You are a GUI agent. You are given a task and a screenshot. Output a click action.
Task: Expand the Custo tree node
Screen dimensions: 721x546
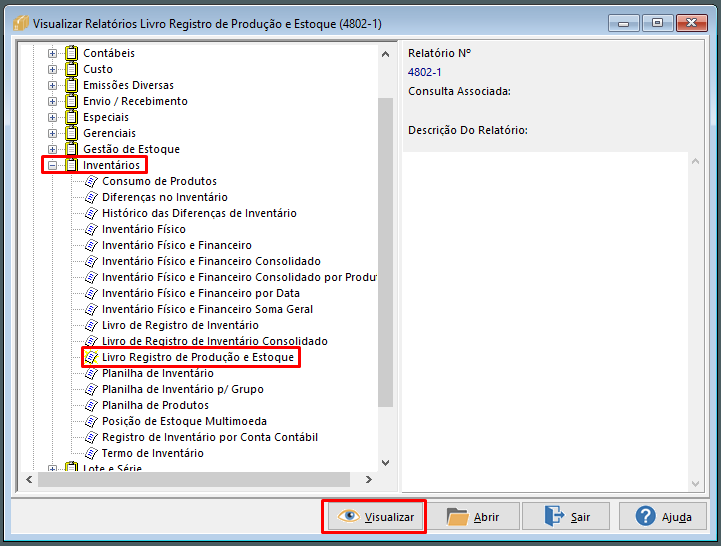[x=52, y=69]
